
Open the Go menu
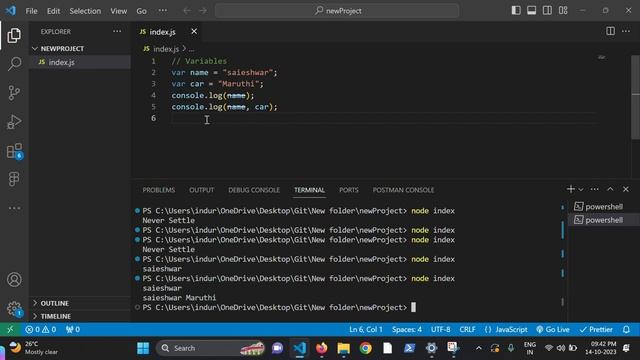[x=141, y=11]
